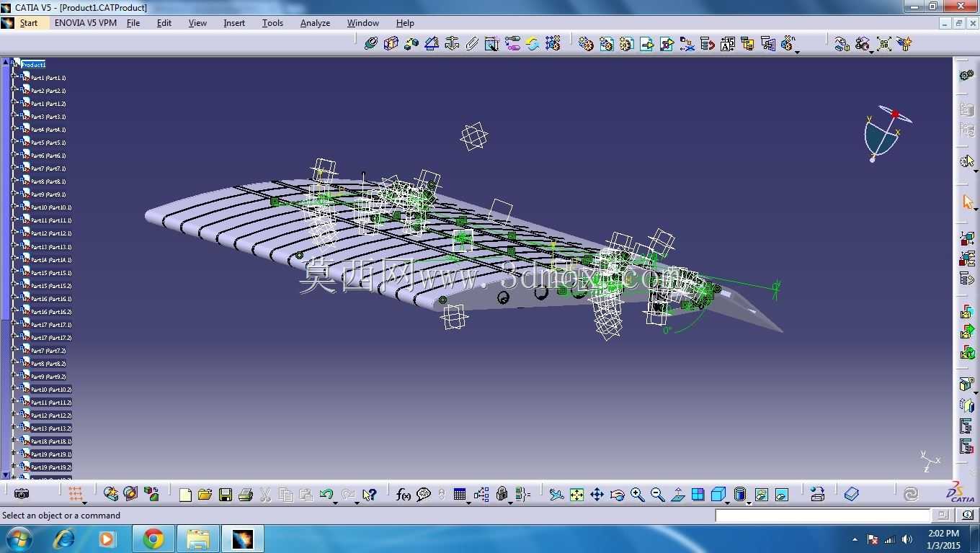Click the What's This help pointer
This screenshot has height=553, width=980.
tap(370, 494)
